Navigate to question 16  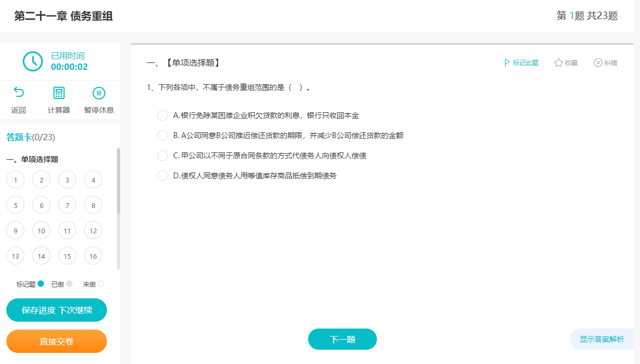(x=93, y=256)
